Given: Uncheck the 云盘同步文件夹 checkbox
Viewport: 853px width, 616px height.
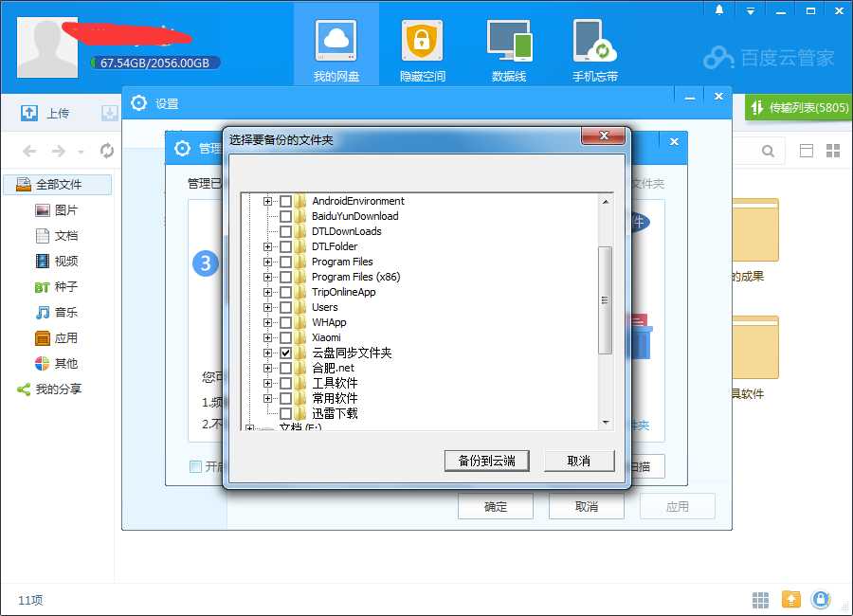Looking at the screenshot, I should (x=285, y=353).
